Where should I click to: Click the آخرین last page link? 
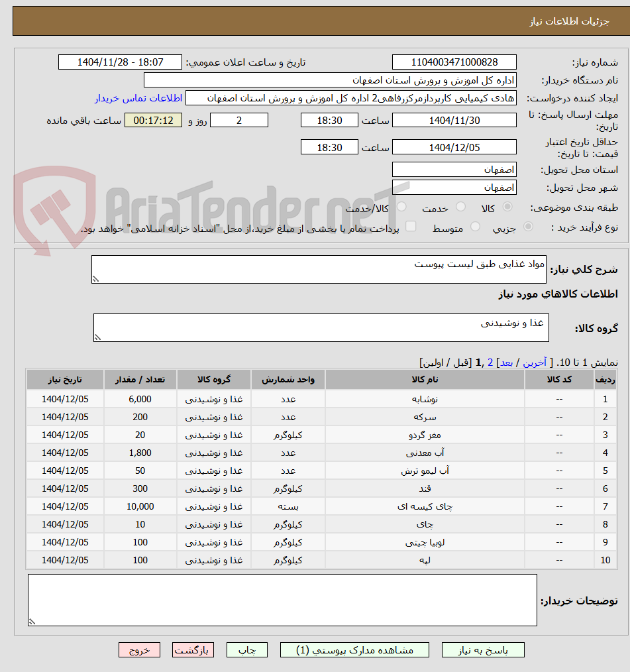point(535,363)
